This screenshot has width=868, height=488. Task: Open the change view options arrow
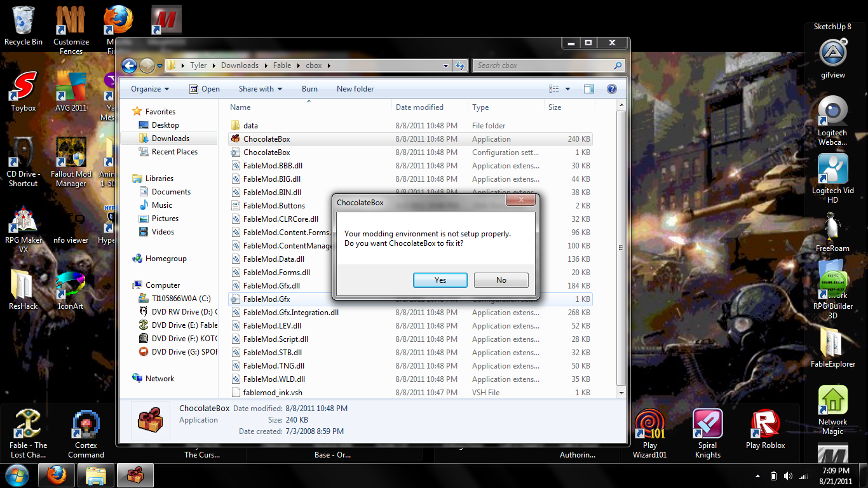point(568,89)
